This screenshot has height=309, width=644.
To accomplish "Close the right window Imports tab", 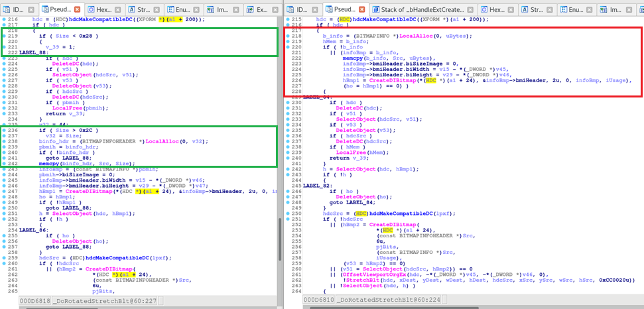I will (x=628, y=9).
